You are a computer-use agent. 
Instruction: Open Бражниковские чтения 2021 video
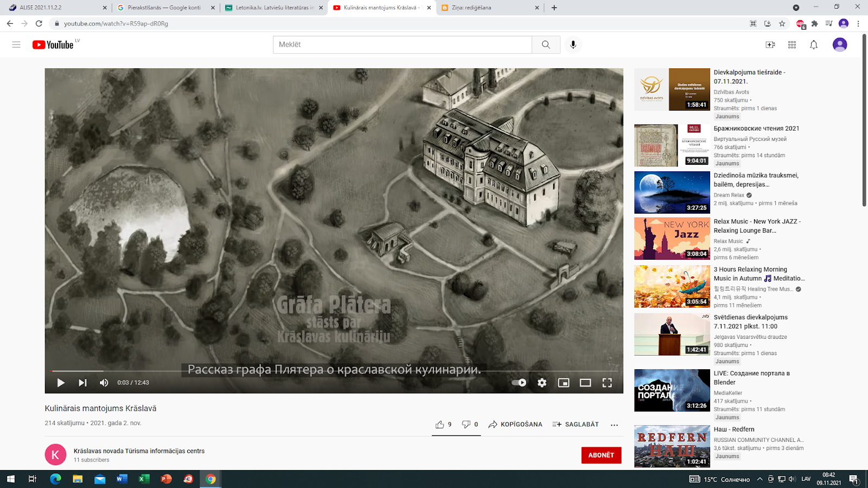(x=756, y=129)
